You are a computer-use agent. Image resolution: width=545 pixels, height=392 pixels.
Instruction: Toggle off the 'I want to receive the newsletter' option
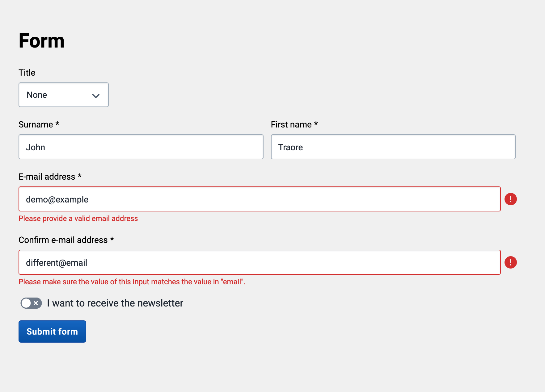31,303
